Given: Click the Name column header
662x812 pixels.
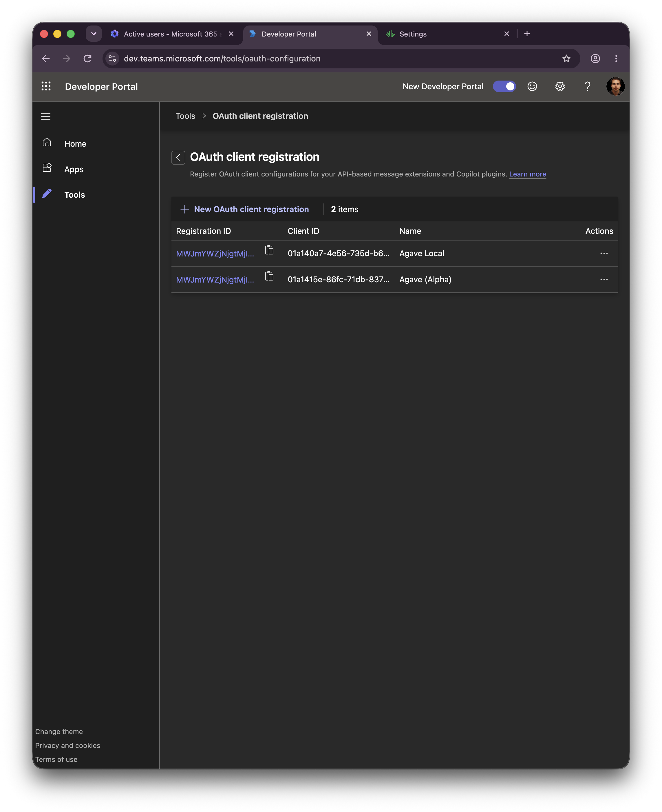Looking at the screenshot, I should 410,231.
